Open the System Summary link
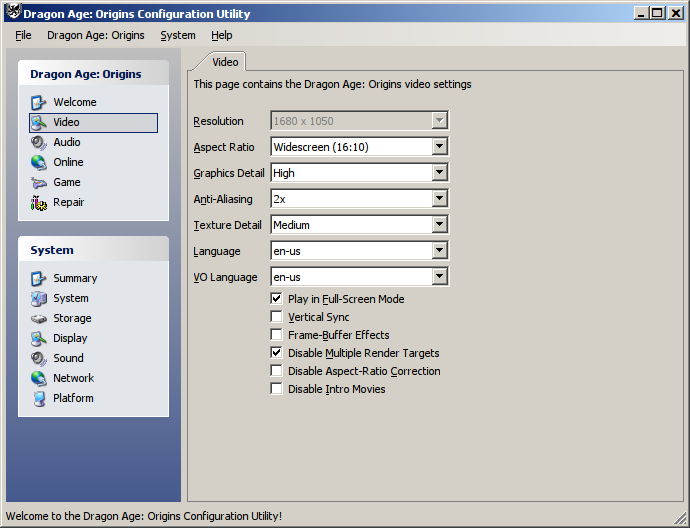 click(x=75, y=278)
